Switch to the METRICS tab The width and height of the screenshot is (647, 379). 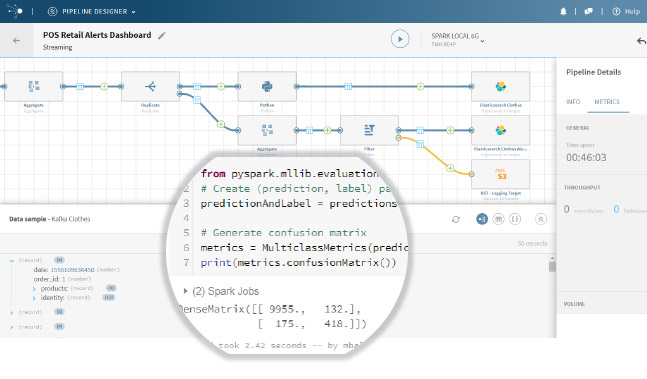tap(607, 102)
